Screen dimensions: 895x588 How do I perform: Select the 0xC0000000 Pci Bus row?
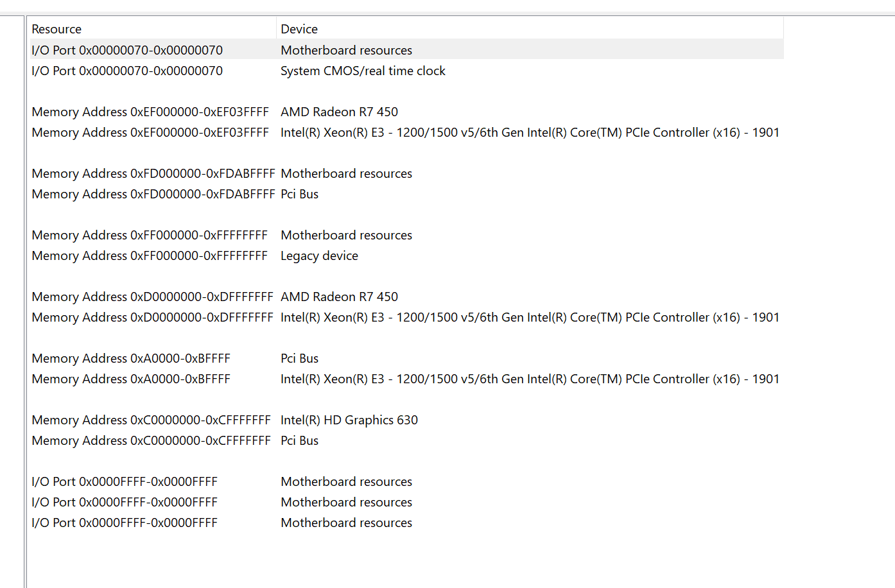151,440
